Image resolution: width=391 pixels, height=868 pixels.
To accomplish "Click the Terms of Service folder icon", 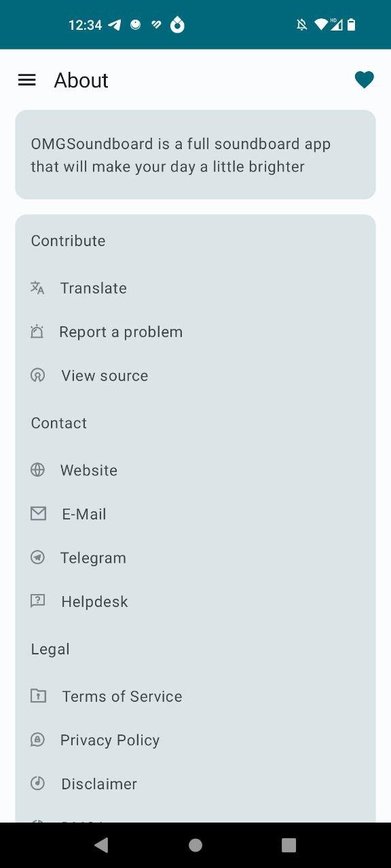I will click(x=38, y=696).
